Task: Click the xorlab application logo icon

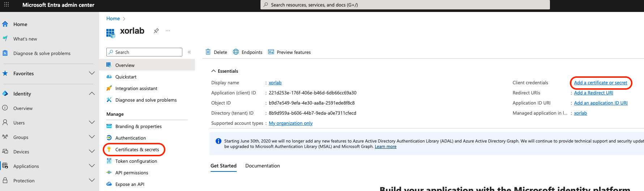Action: click(111, 33)
